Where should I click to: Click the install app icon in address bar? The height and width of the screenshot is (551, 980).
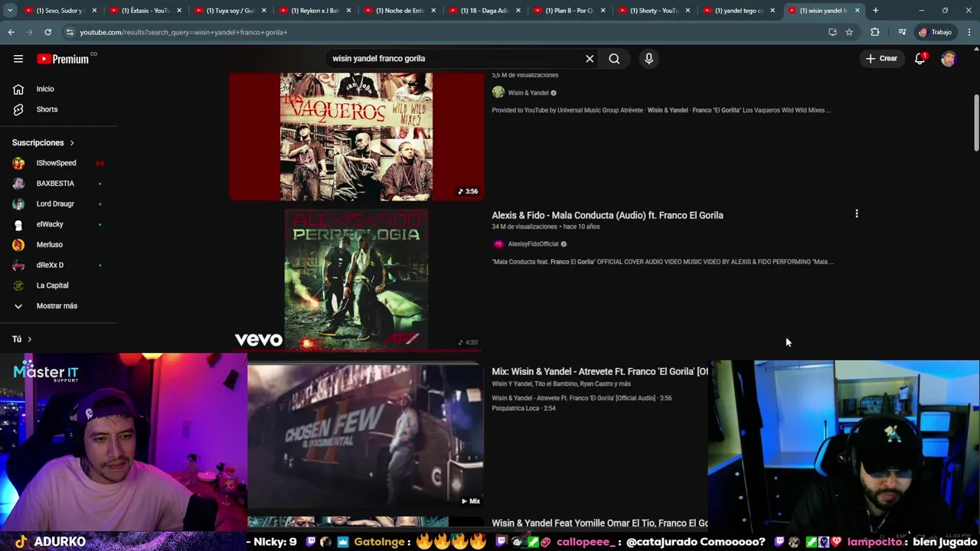832,32
